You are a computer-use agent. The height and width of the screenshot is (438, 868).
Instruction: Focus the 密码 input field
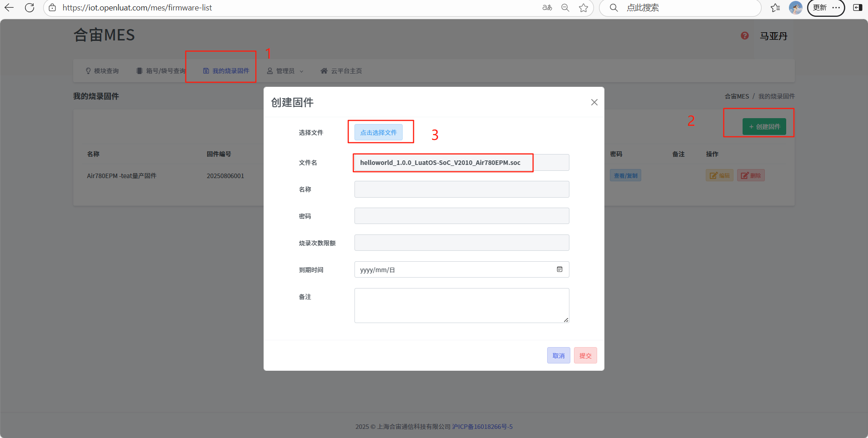click(x=462, y=216)
